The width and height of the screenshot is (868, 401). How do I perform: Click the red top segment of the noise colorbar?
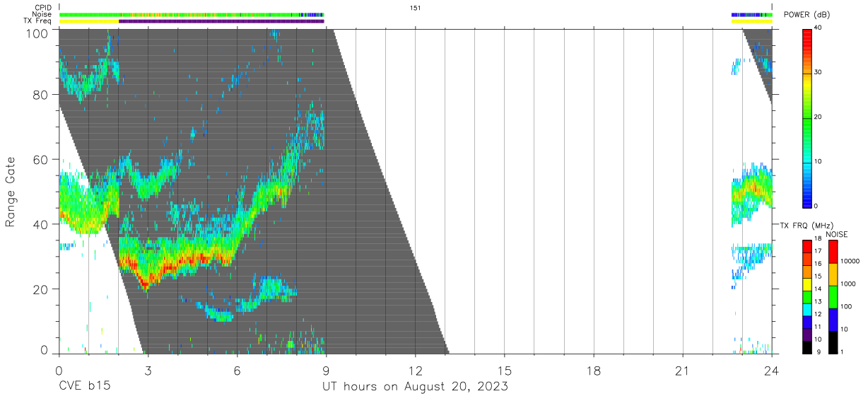pyautogui.click(x=833, y=252)
